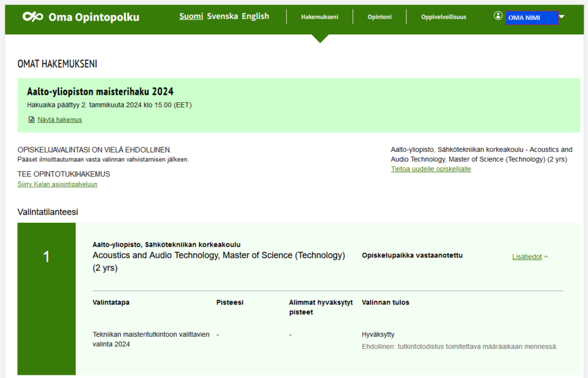588x378 pixels.
Task: Switch language to English
Action: pyautogui.click(x=255, y=16)
